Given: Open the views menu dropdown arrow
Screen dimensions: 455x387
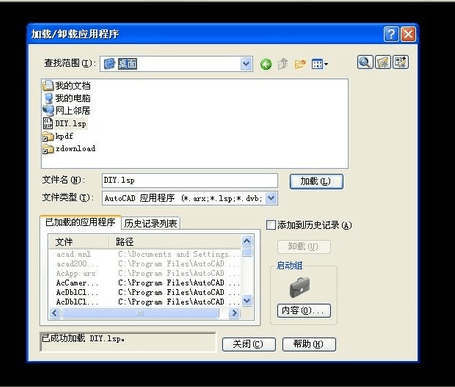Looking at the screenshot, I should [326, 64].
